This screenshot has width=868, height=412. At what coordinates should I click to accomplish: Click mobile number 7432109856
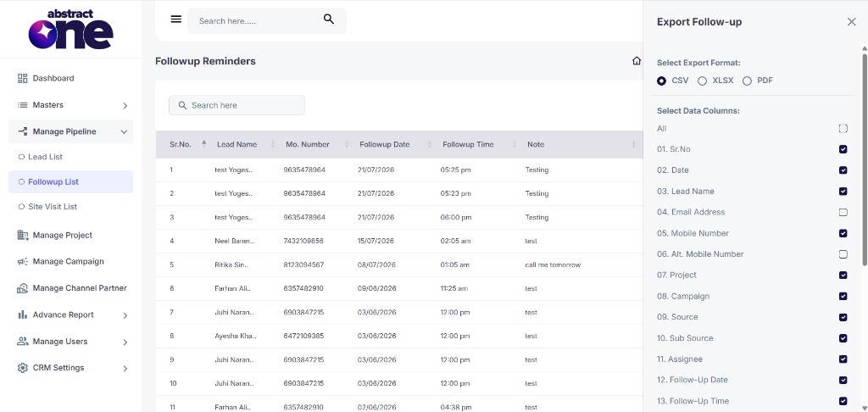[303, 241]
